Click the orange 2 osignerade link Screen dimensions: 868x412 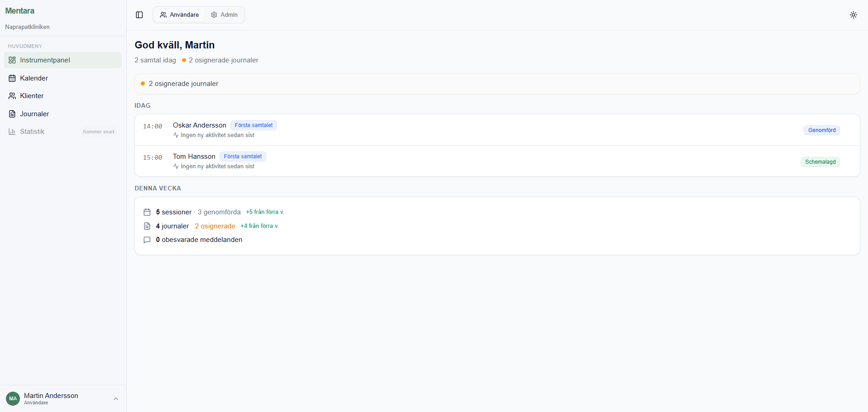coord(215,226)
